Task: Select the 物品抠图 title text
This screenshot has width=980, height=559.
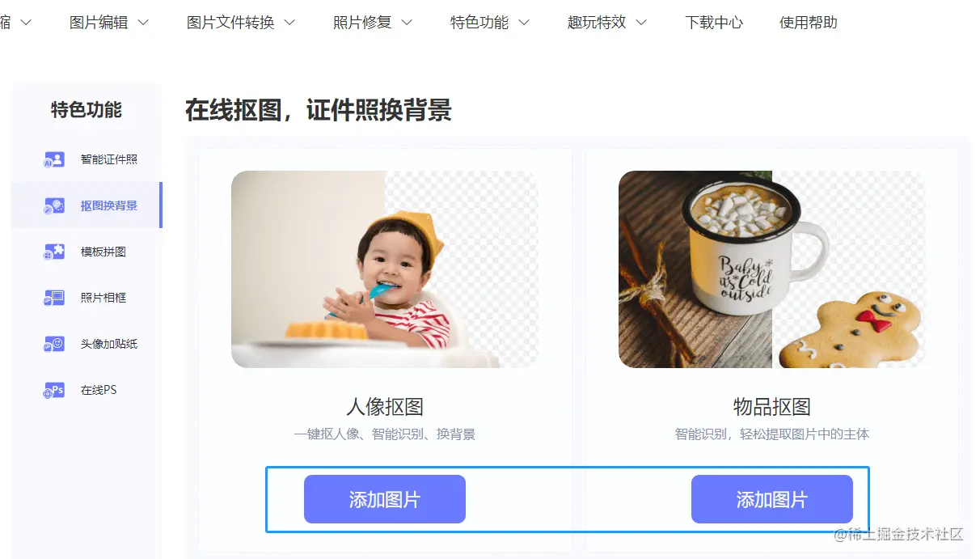Action: [x=772, y=406]
